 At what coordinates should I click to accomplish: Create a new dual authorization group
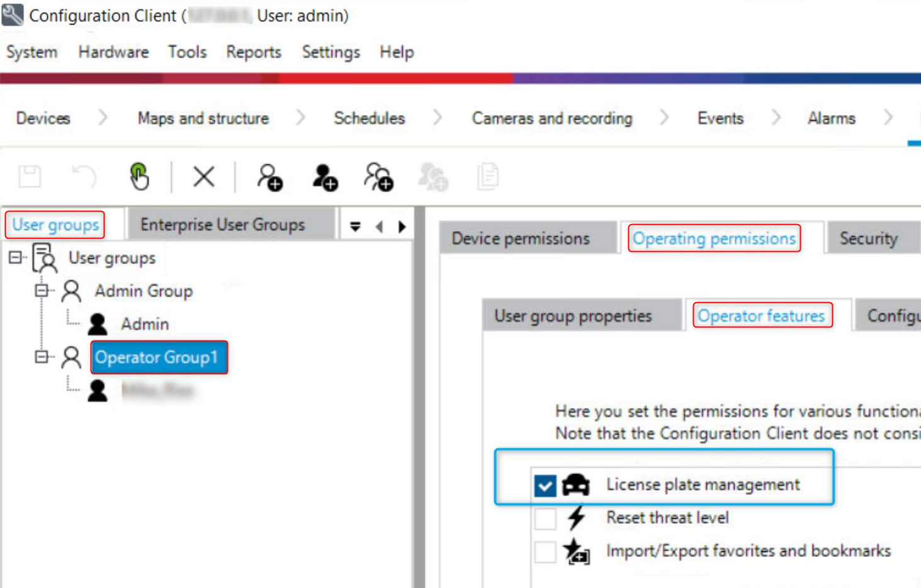(x=378, y=177)
